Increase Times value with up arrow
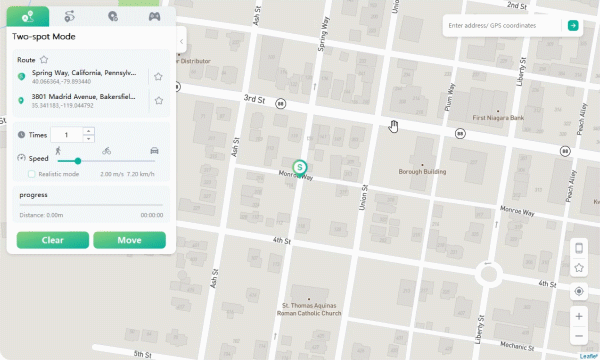 click(88, 131)
